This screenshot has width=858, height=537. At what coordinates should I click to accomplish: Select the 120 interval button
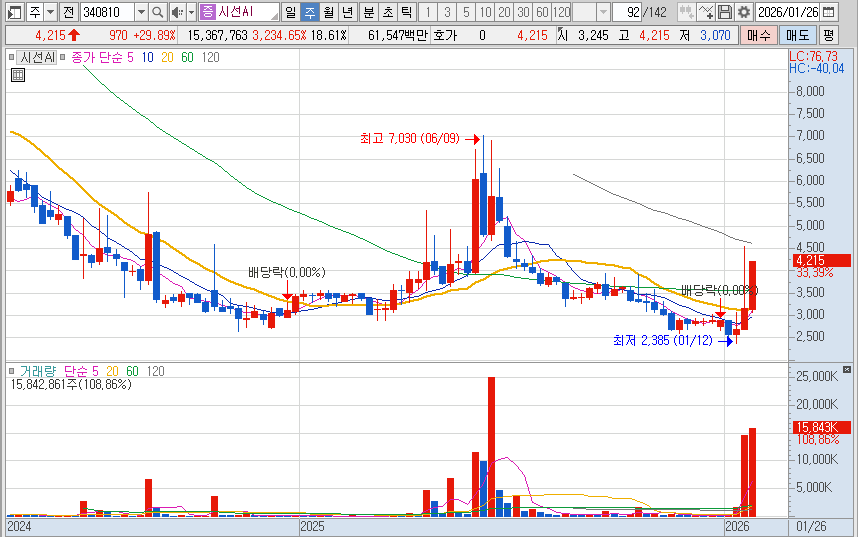tap(561, 11)
